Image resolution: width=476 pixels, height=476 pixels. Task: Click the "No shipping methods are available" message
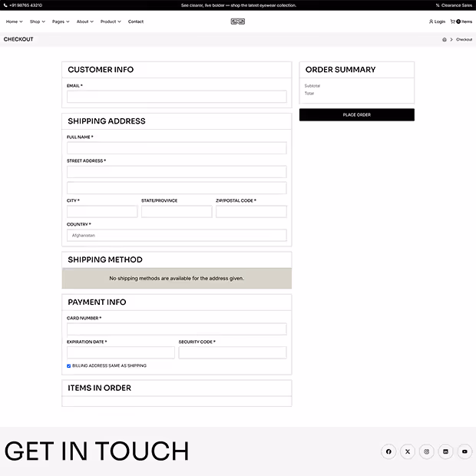(177, 278)
